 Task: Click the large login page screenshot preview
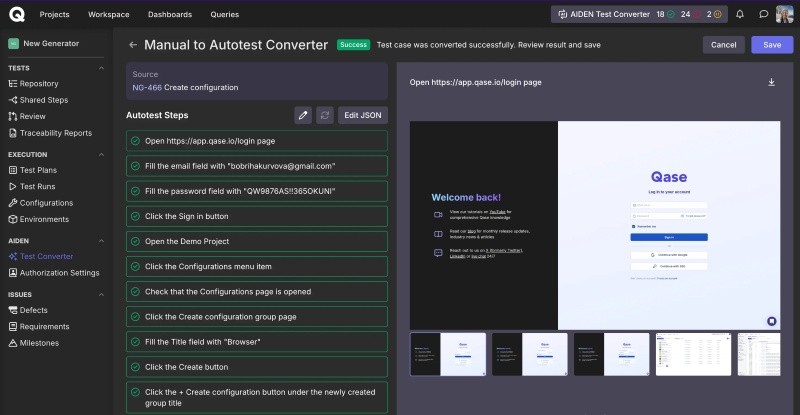point(595,225)
